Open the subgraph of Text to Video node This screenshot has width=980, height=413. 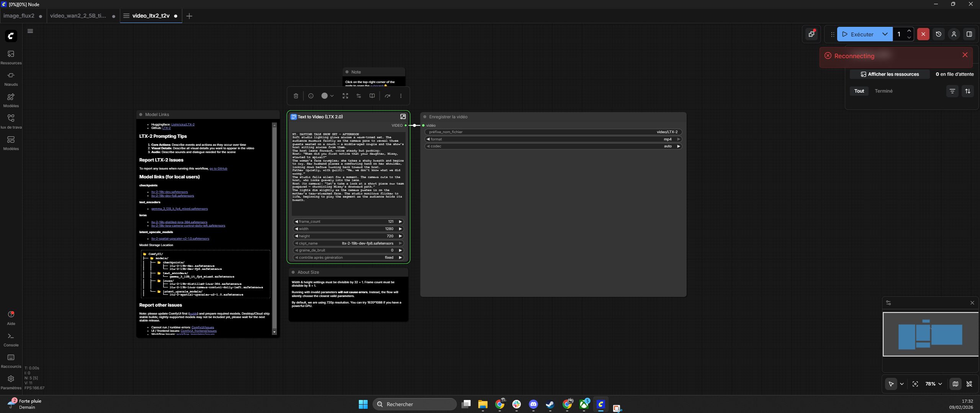[x=402, y=117]
